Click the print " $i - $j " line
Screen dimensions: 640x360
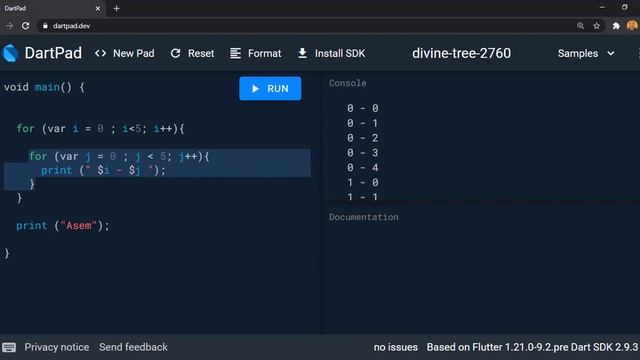coord(103,171)
